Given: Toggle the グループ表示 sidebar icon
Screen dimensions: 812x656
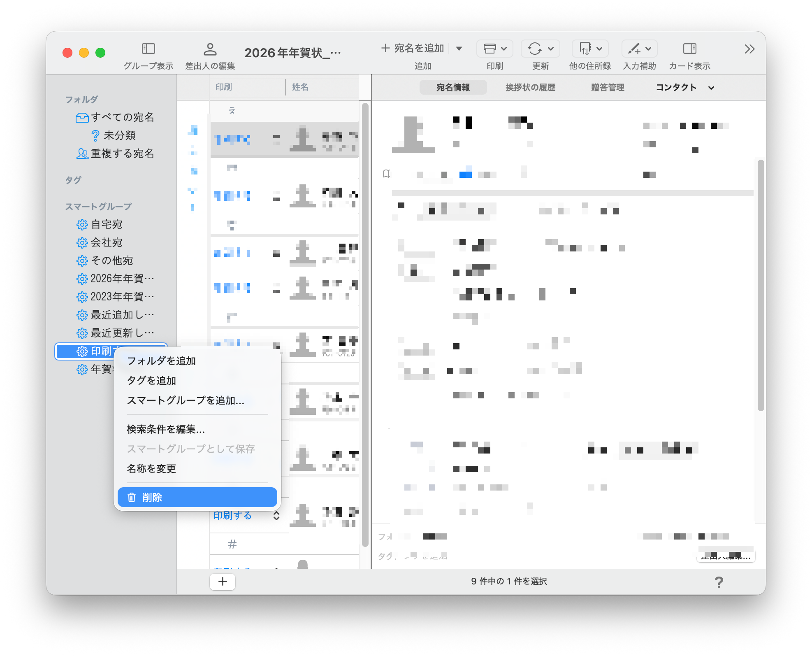Looking at the screenshot, I should [x=148, y=49].
